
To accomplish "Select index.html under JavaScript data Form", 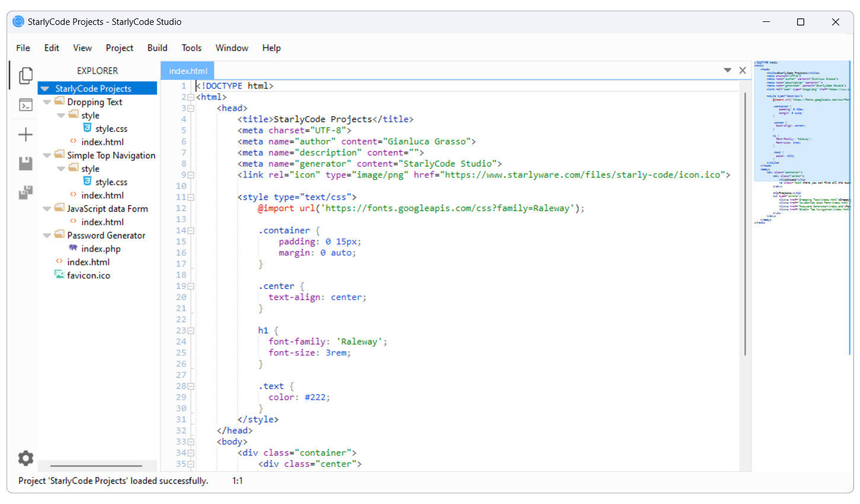I will pyautogui.click(x=103, y=222).
